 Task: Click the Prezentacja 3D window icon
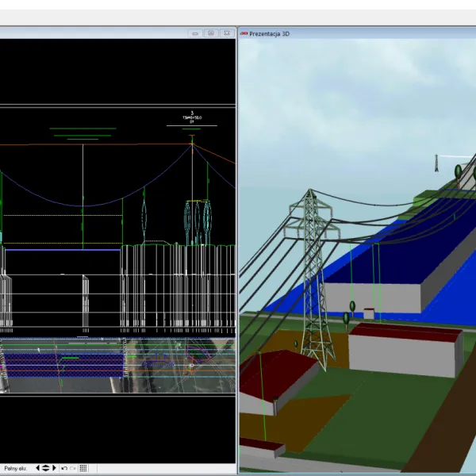point(244,33)
